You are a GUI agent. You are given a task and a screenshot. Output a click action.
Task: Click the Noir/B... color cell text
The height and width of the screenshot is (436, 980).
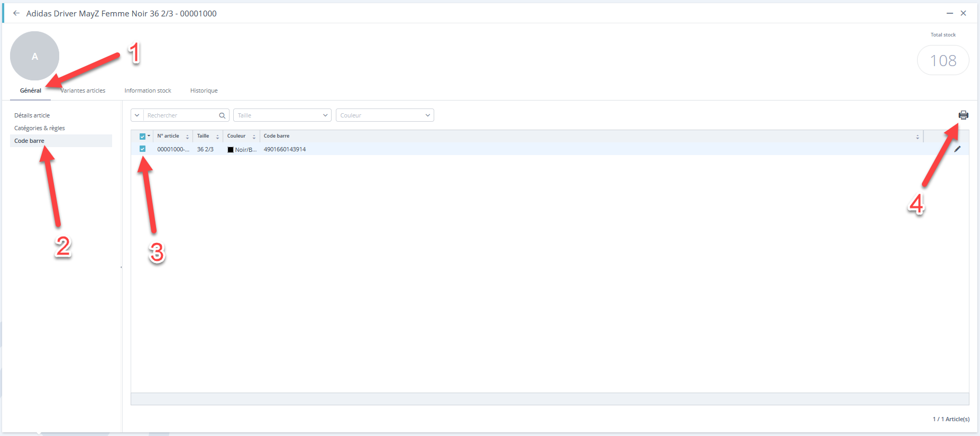[x=246, y=150]
